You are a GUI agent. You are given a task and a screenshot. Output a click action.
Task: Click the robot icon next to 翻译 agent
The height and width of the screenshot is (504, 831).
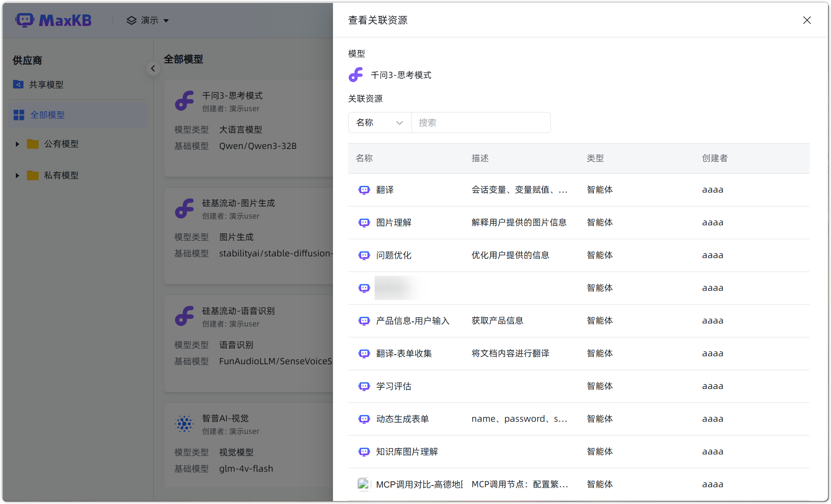(x=364, y=190)
